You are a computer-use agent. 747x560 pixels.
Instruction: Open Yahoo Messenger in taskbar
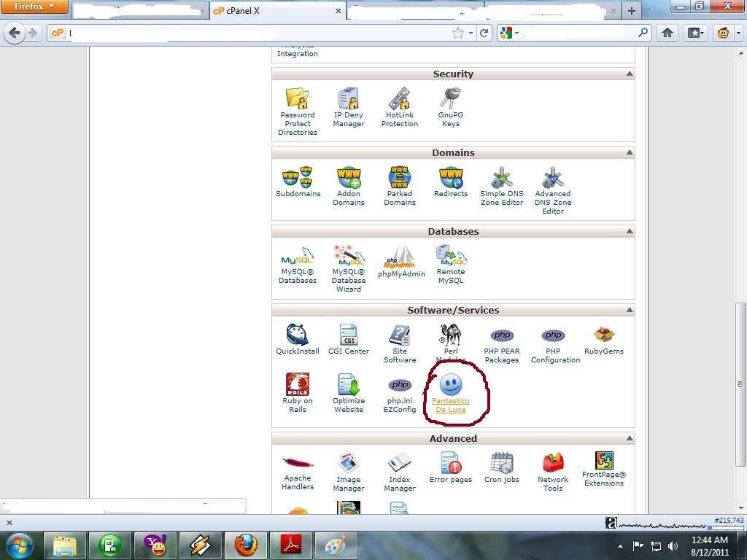pos(155,545)
